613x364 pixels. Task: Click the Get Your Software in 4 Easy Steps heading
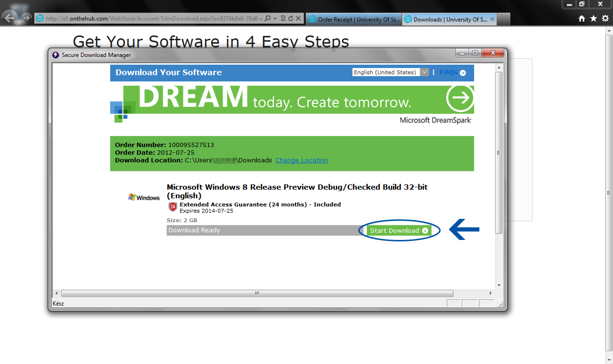click(211, 42)
